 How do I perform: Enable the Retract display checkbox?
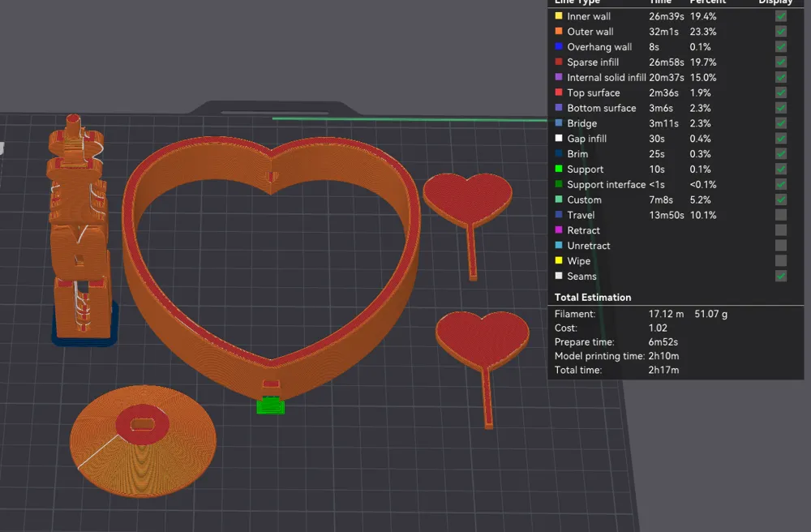click(780, 230)
